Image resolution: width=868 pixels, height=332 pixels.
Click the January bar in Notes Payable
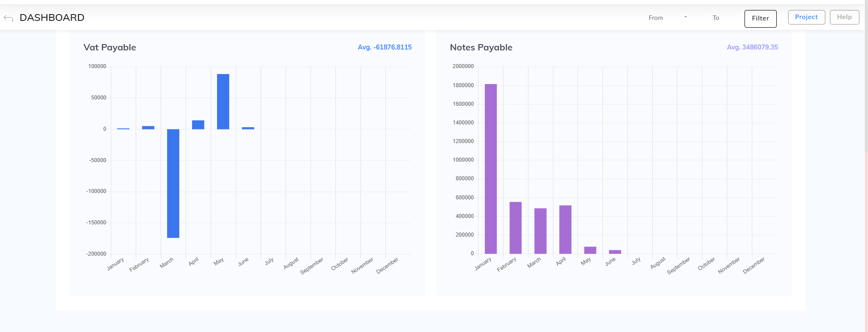(x=491, y=168)
